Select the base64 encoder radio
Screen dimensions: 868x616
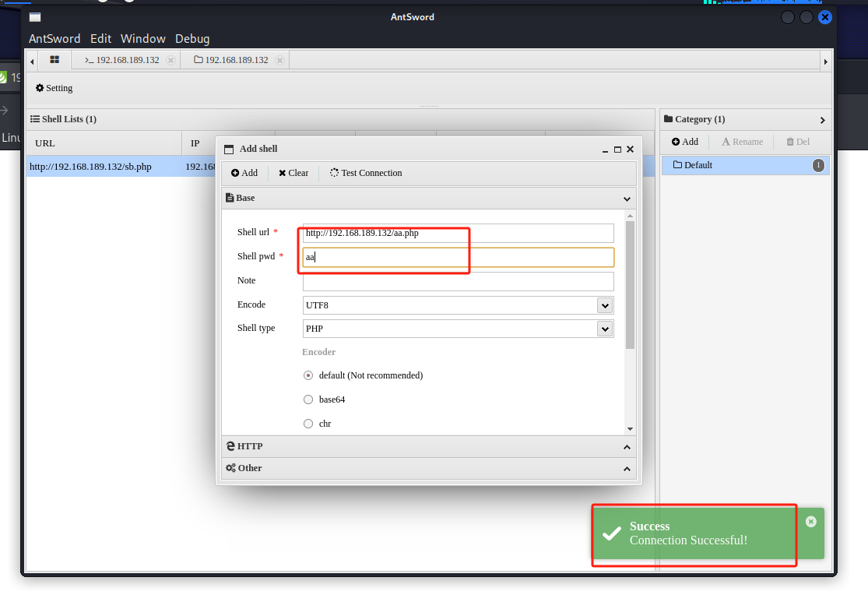pyautogui.click(x=308, y=400)
